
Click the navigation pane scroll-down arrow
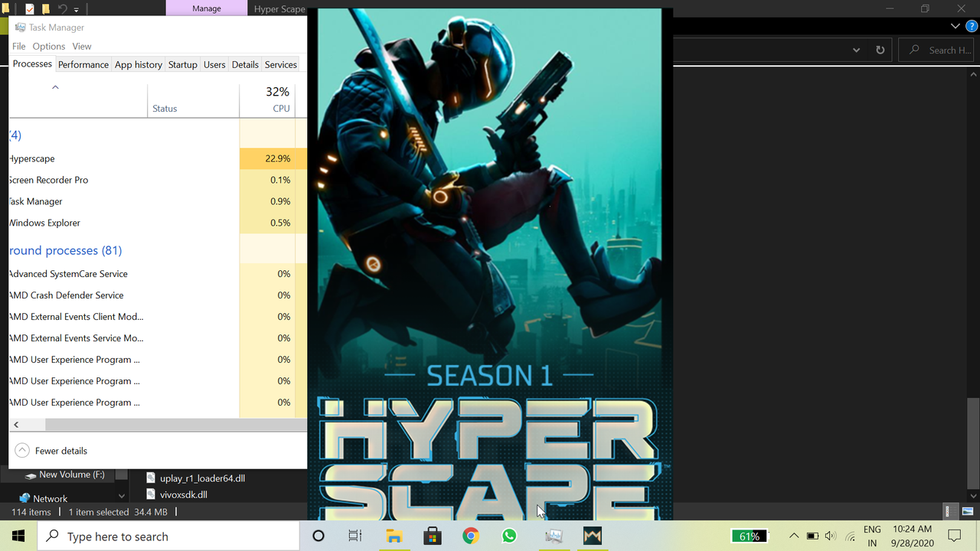122,496
